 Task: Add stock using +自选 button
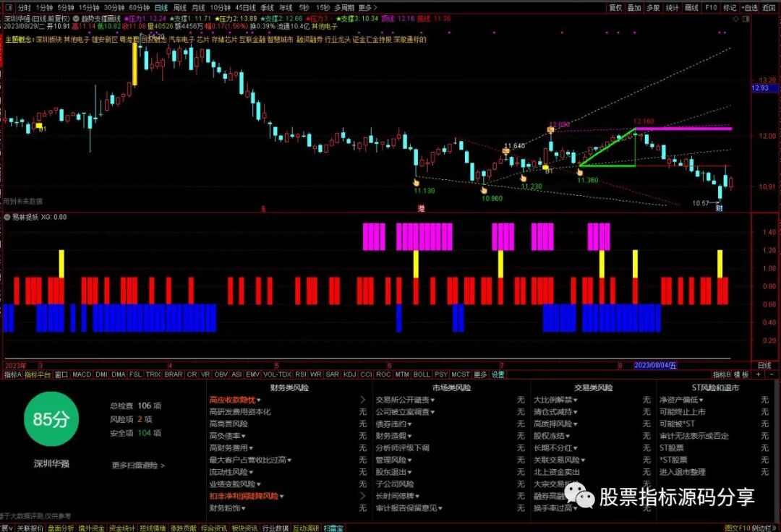point(750,7)
